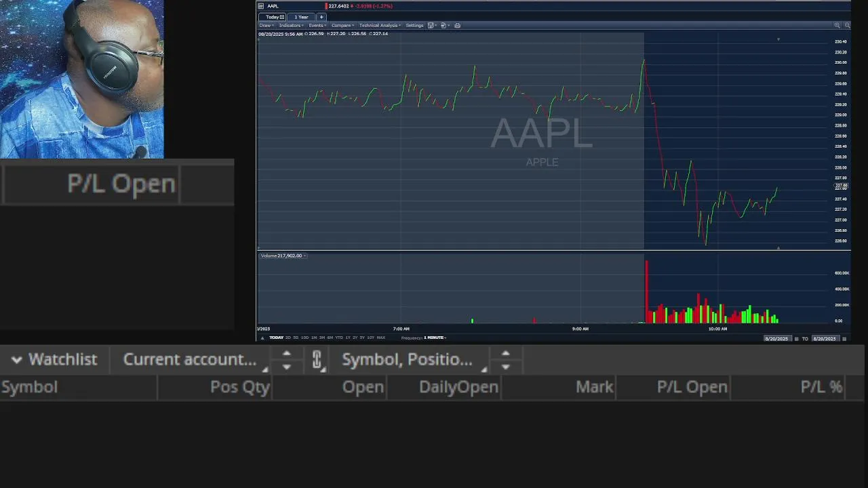Viewport: 868px width, 488px height.
Task: Sort by Mark column header
Action: 559,387
